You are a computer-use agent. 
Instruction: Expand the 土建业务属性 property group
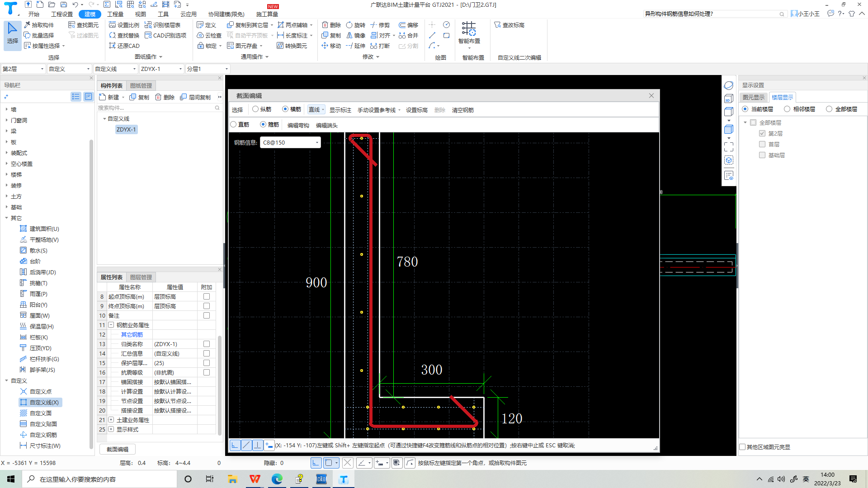[x=111, y=420]
